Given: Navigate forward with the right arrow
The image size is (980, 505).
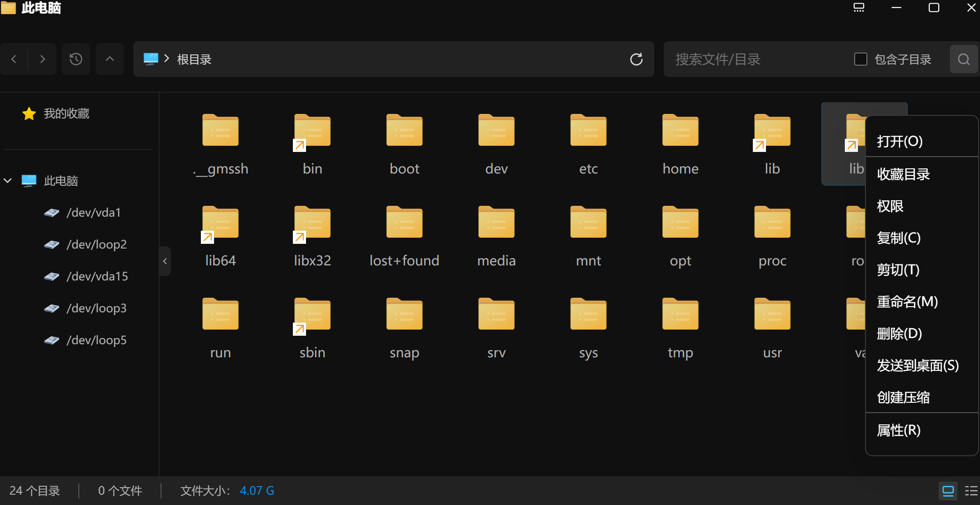Looking at the screenshot, I should coord(43,60).
